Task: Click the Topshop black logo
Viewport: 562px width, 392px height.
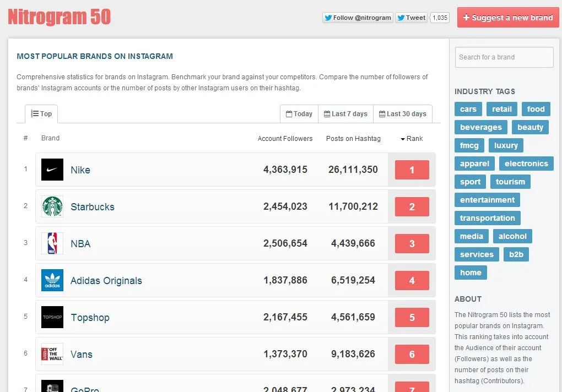Action: click(52, 317)
